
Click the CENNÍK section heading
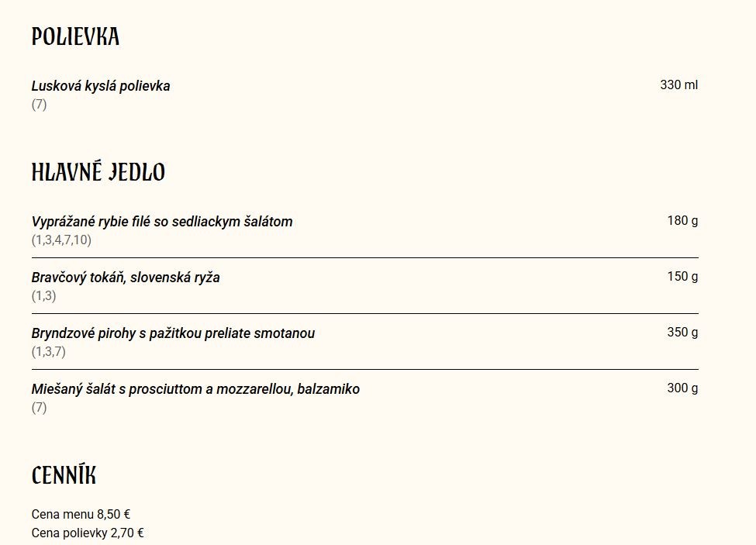coord(64,475)
